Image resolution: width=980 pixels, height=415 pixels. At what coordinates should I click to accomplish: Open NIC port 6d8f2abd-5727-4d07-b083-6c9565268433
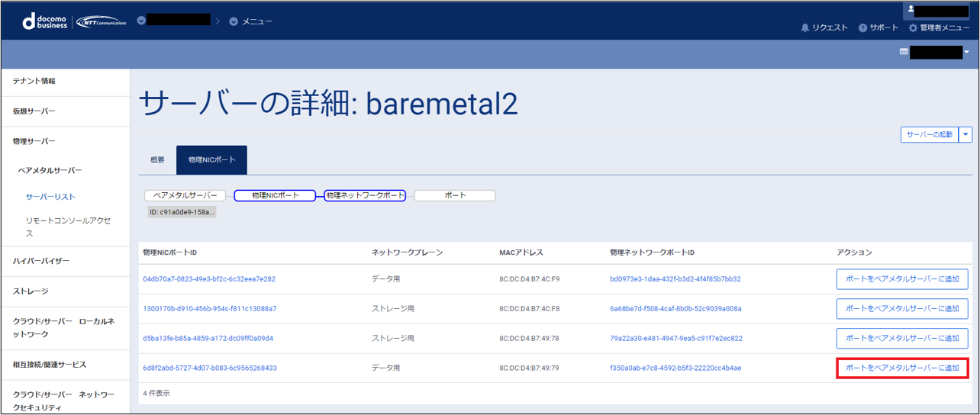tap(210, 368)
